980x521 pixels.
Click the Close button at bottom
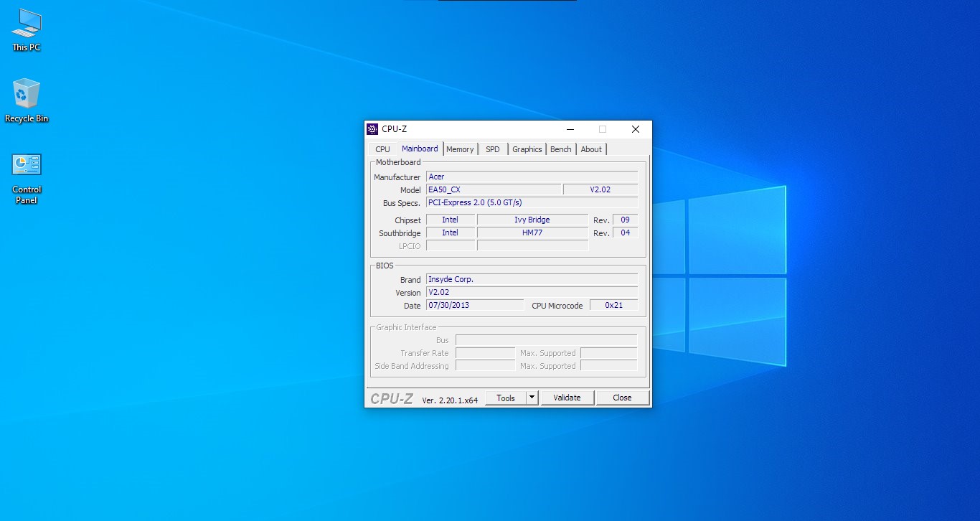622,398
